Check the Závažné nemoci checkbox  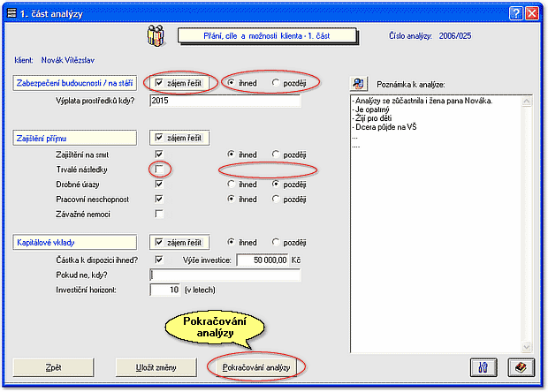159,214
